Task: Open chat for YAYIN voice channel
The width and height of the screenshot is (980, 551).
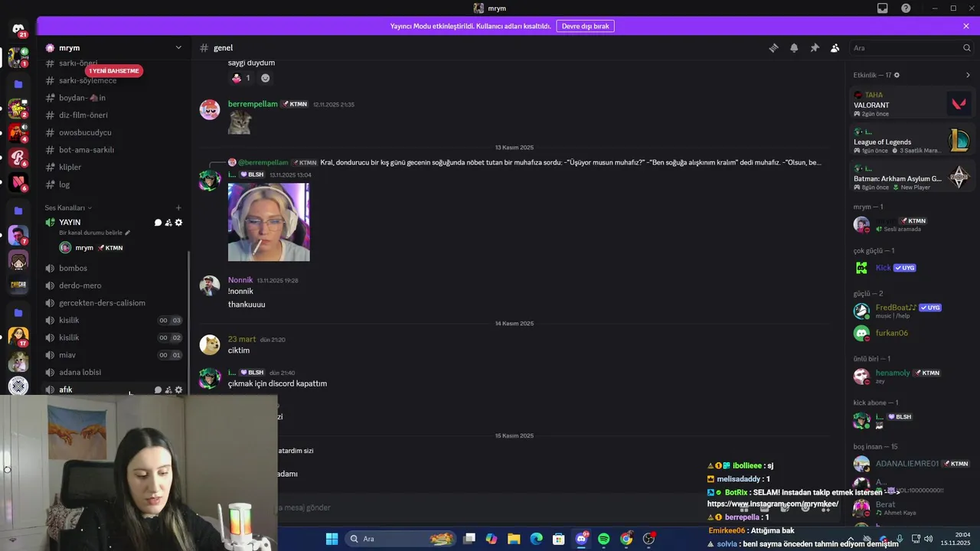Action: tap(158, 223)
